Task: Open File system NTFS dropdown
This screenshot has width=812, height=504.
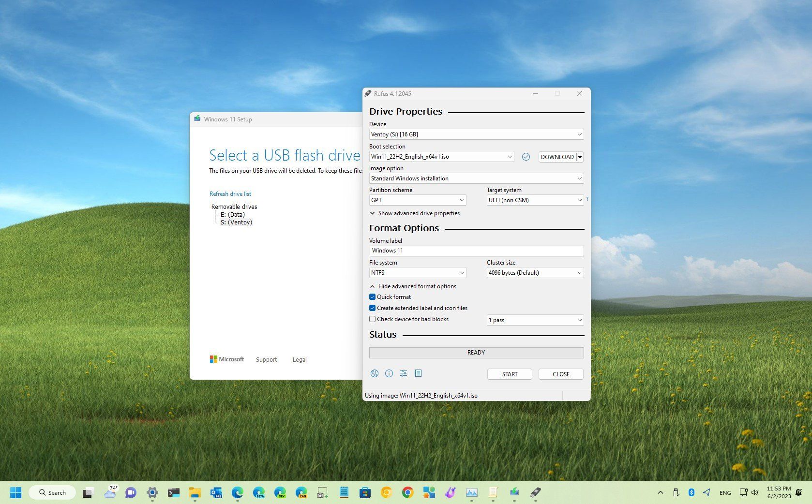Action: [x=418, y=273]
